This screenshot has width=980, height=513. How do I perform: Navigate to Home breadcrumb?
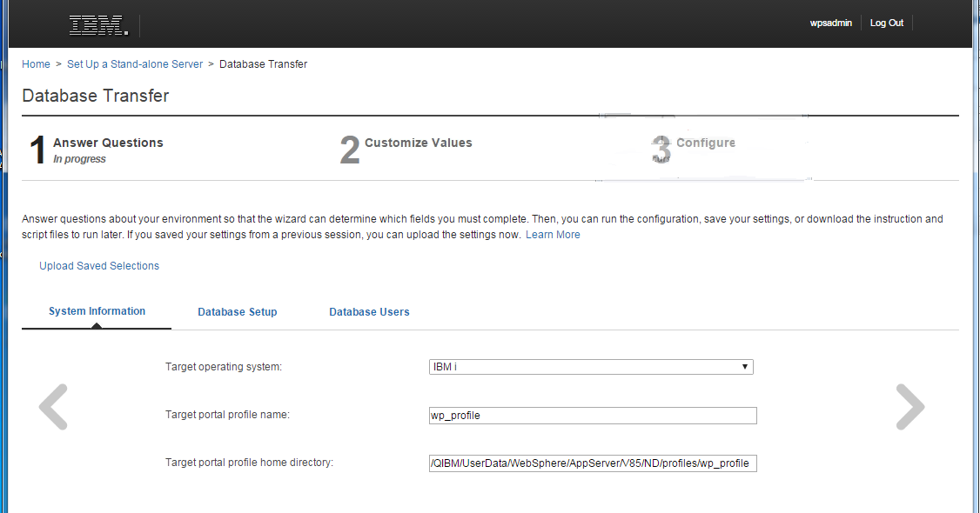pyautogui.click(x=36, y=64)
